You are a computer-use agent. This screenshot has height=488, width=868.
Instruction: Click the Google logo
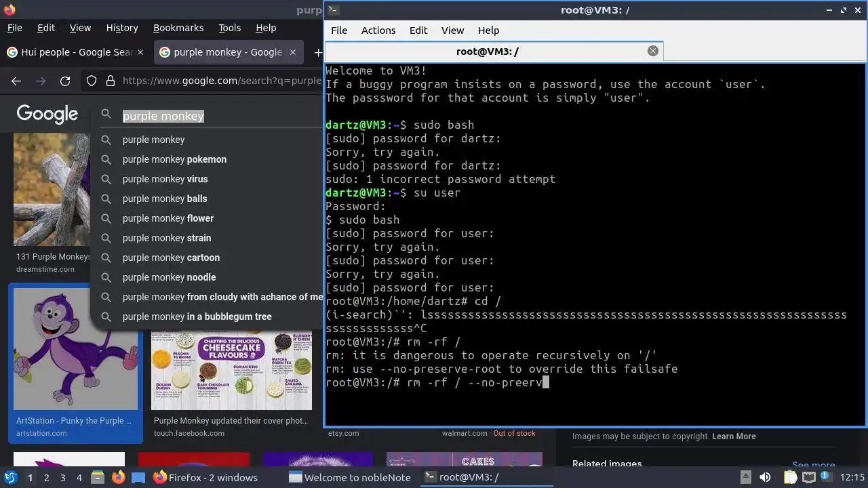click(x=47, y=114)
